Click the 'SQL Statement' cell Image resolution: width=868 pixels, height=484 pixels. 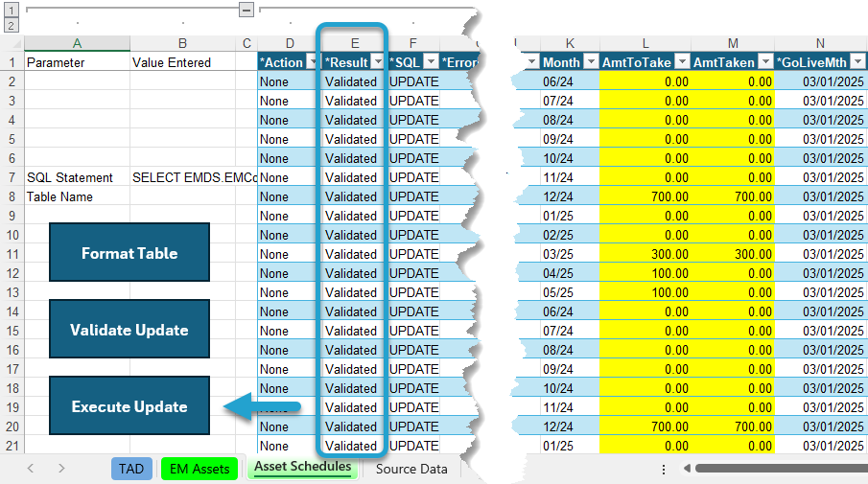(77, 177)
